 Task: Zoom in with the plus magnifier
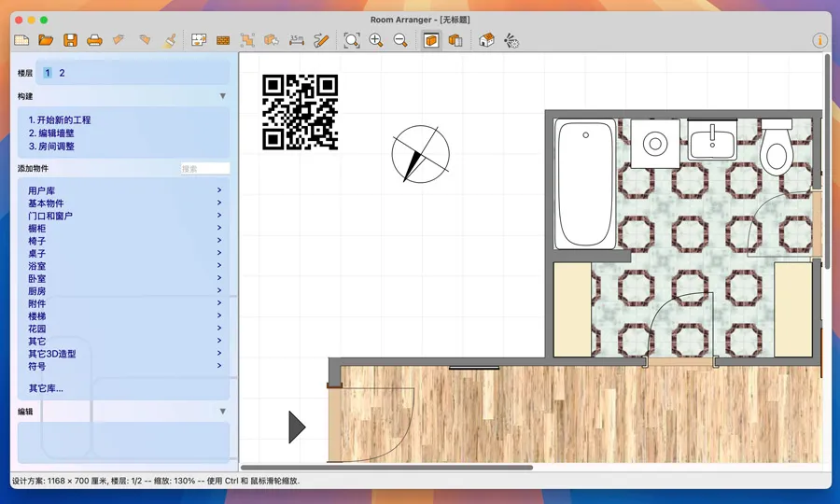coord(376,40)
